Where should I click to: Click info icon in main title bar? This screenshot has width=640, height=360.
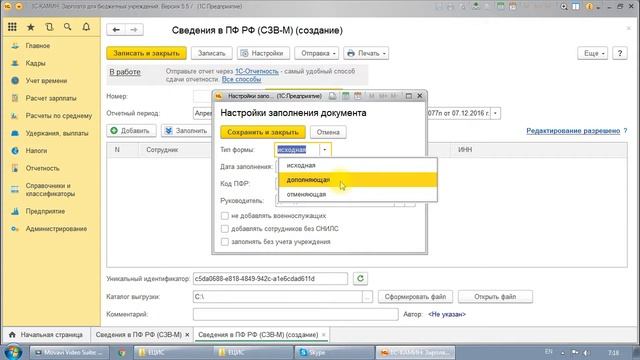(x=589, y=7)
